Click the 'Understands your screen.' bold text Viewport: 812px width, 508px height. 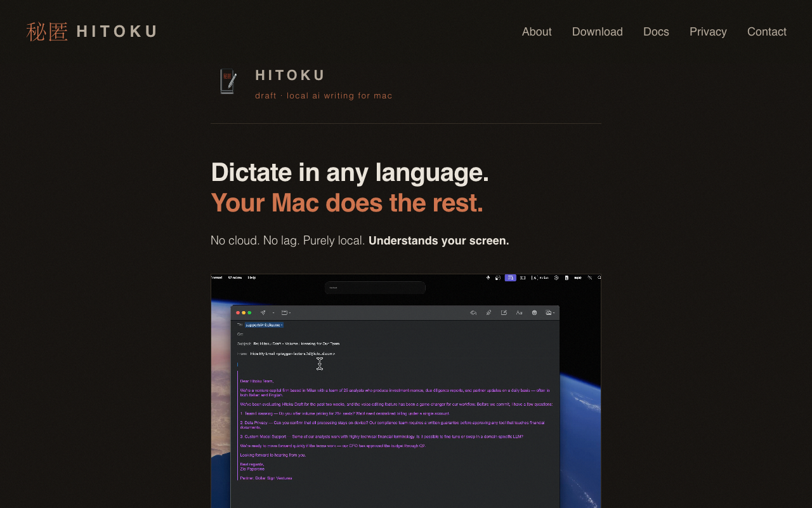pyautogui.click(x=439, y=241)
